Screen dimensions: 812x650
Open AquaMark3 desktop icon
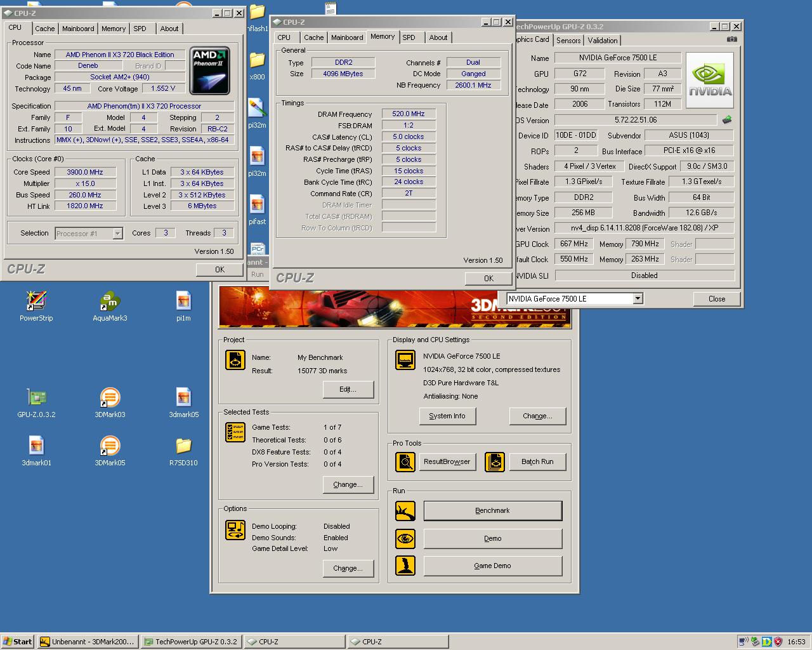(110, 306)
